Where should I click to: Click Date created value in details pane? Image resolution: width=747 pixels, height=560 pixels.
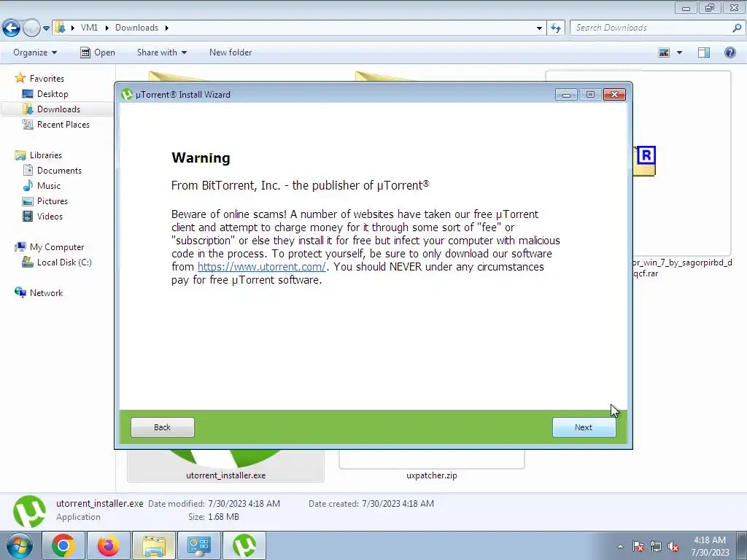[x=398, y=503]
